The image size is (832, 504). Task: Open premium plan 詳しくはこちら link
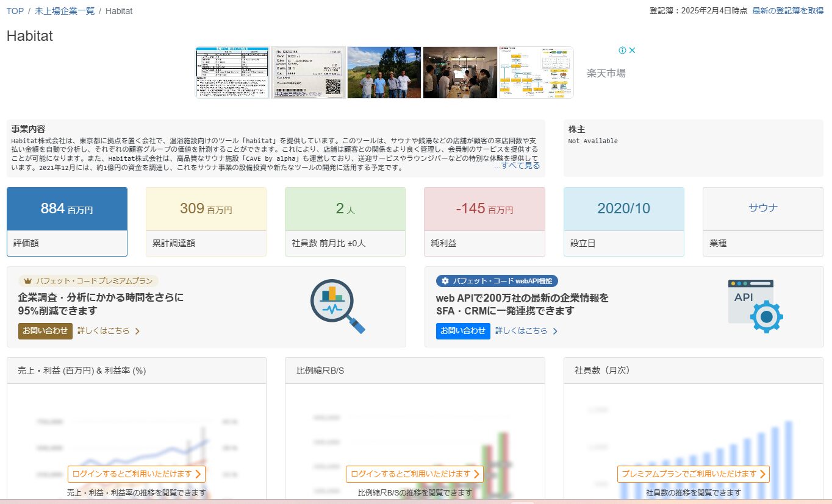click(x=104, y=331)
